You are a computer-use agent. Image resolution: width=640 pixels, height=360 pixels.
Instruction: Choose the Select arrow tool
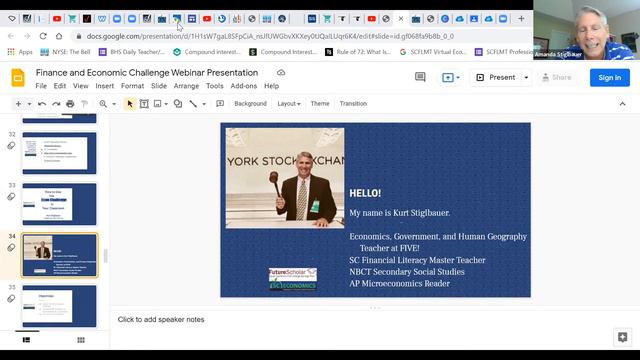130,104
